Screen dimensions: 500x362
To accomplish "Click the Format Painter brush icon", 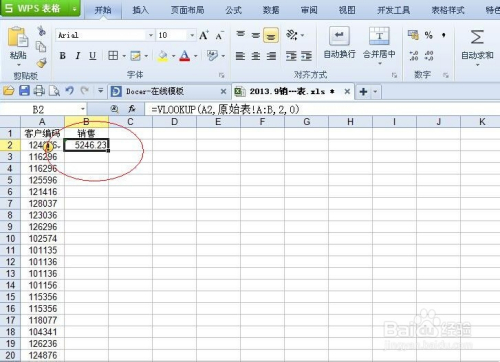I will click(x=41, y=63).
